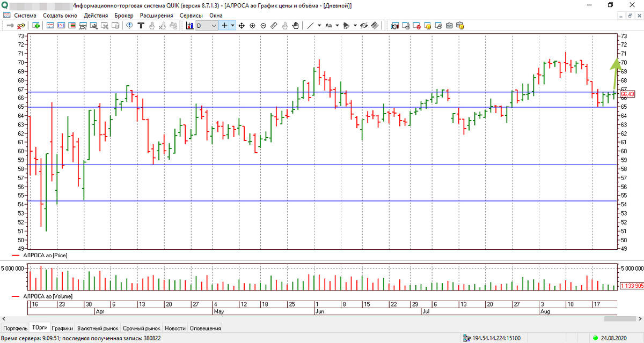Click the chart type bars icon left of interval box
This screenshot has height=343, width=644.
coord(189,25)
